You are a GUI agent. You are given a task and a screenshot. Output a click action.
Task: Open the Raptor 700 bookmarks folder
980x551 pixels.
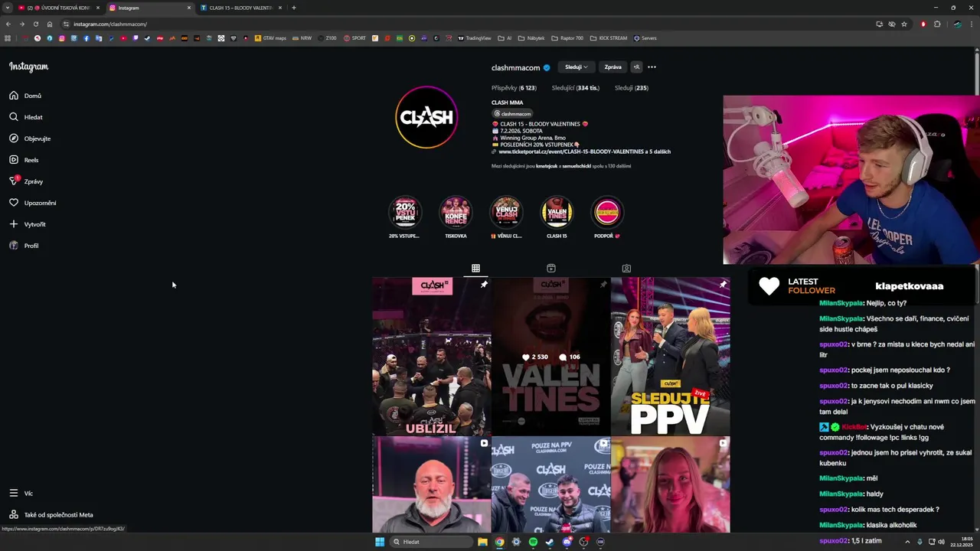567,38
